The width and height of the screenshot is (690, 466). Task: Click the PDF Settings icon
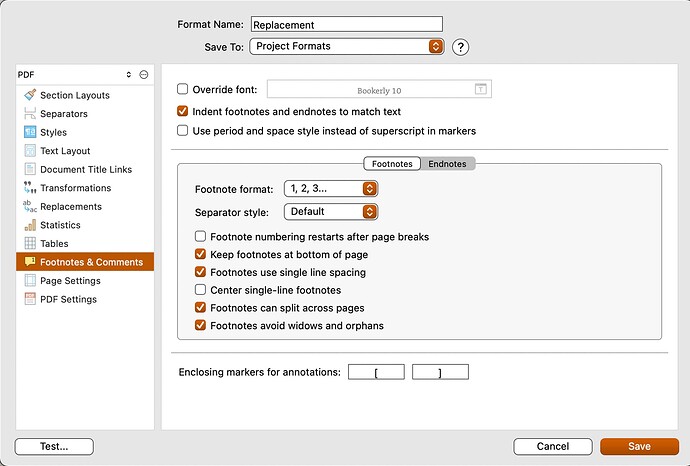[30, 299]
